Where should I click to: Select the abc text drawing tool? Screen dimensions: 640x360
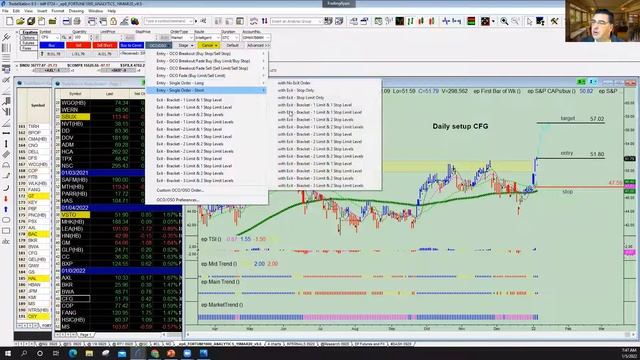point(6,242)
